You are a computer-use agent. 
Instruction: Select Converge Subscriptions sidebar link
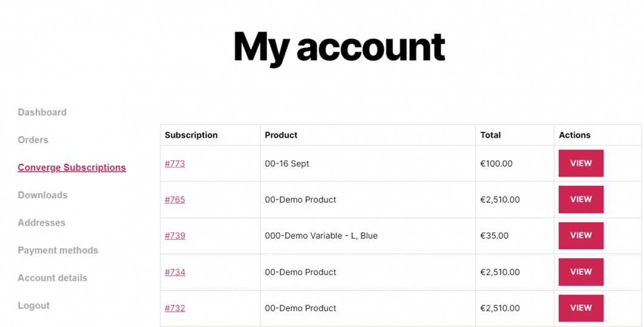[x=72, y=167]
